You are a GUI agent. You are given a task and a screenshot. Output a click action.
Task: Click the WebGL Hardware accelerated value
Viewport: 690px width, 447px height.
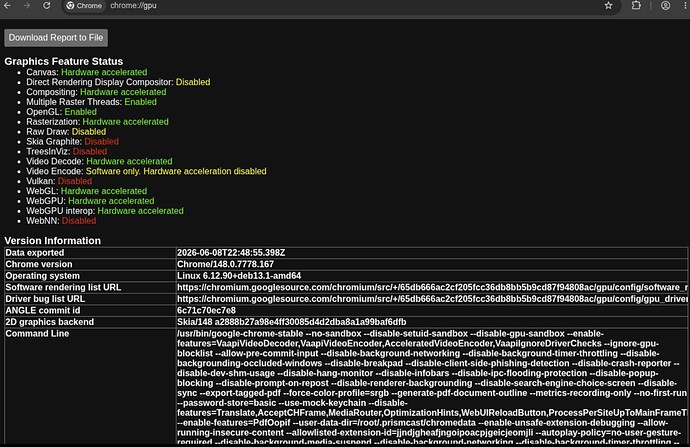click(104, 191)
